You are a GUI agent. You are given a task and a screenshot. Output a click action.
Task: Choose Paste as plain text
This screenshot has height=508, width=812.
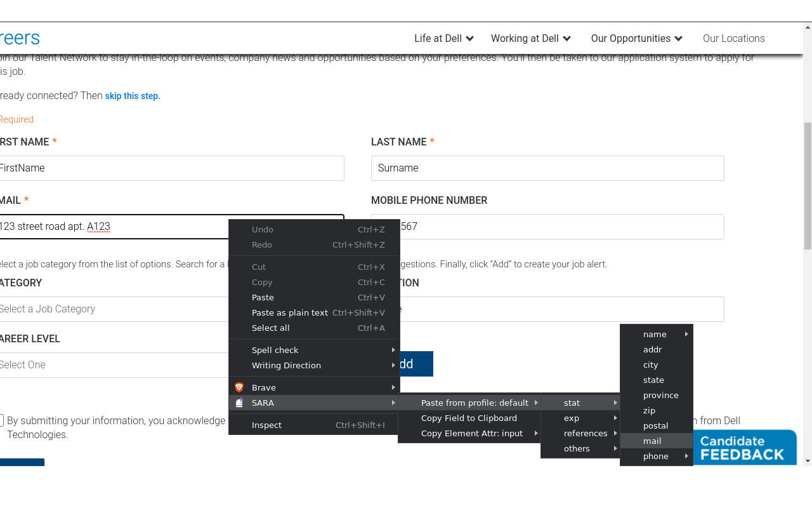pyautogui.click(x=314, y=312)
